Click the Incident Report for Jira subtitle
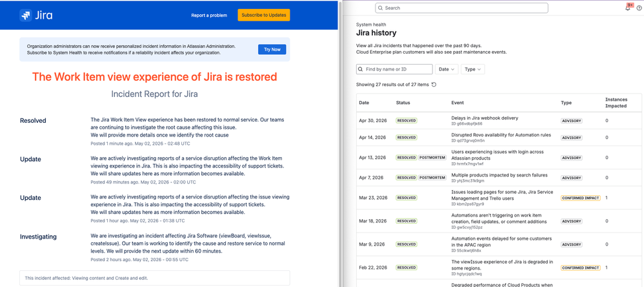Image resolution: width=644 pixels, height=287 pixels. click(x=154, y=94)
